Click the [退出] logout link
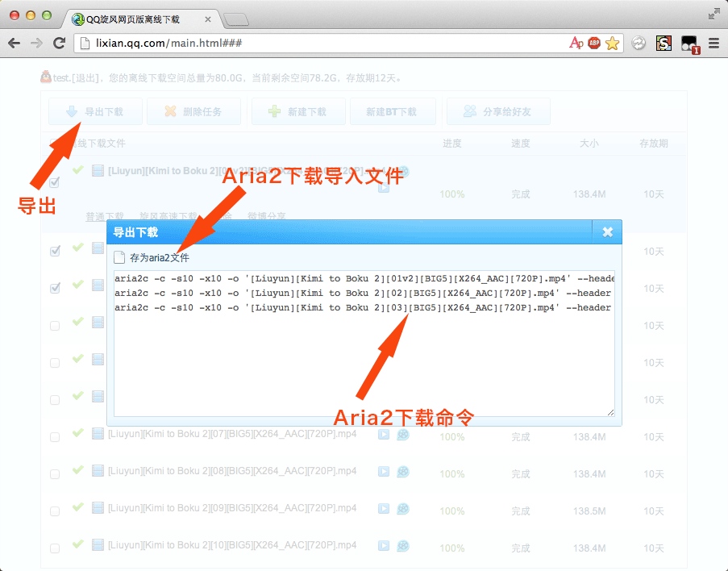This screenshot has height=571, width=728. 85,77
